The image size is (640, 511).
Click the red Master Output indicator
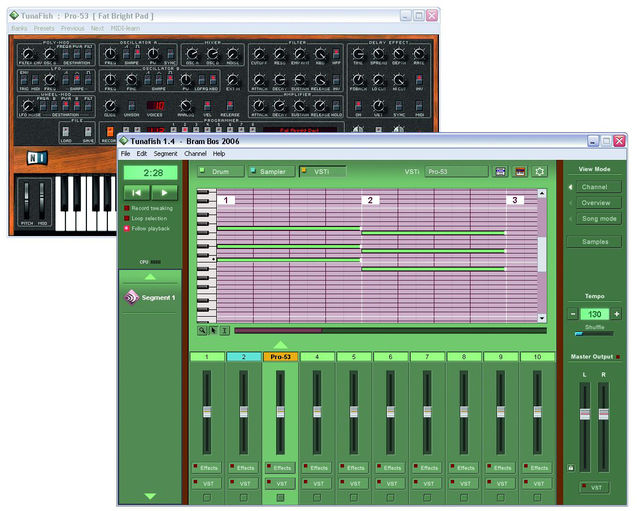(618, 357)
